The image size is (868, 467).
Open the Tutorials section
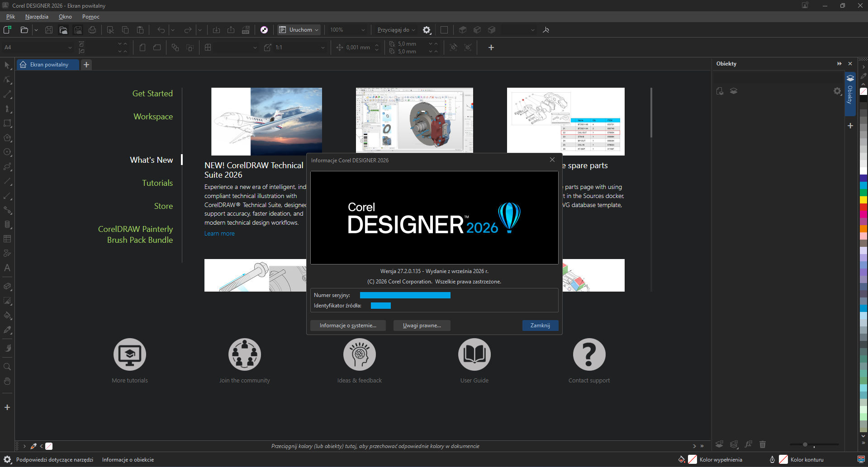coord(157,183)
